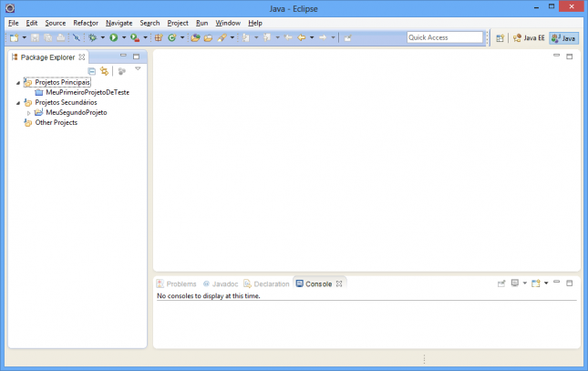
Task: Click the Next Annotation icon
Action: tap(246, 37)
